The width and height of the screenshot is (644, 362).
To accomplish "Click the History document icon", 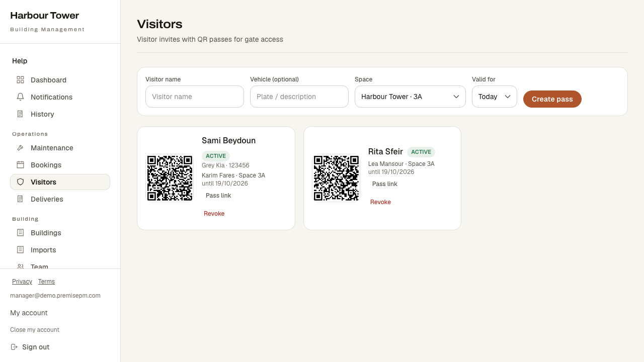I will point(20,114).
